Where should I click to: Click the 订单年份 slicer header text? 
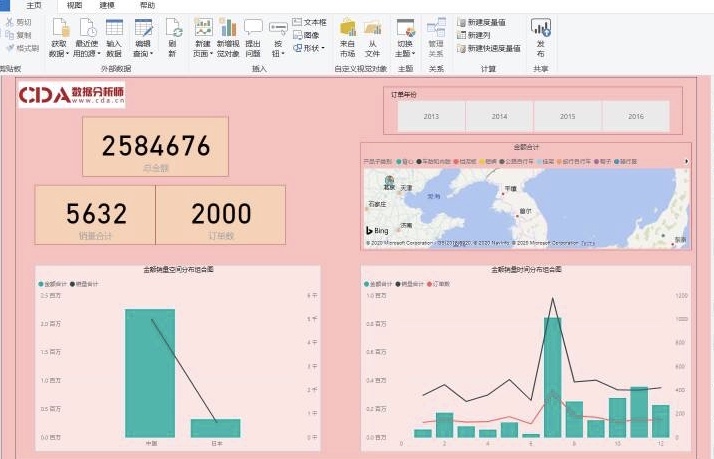[x=404, y=95]
